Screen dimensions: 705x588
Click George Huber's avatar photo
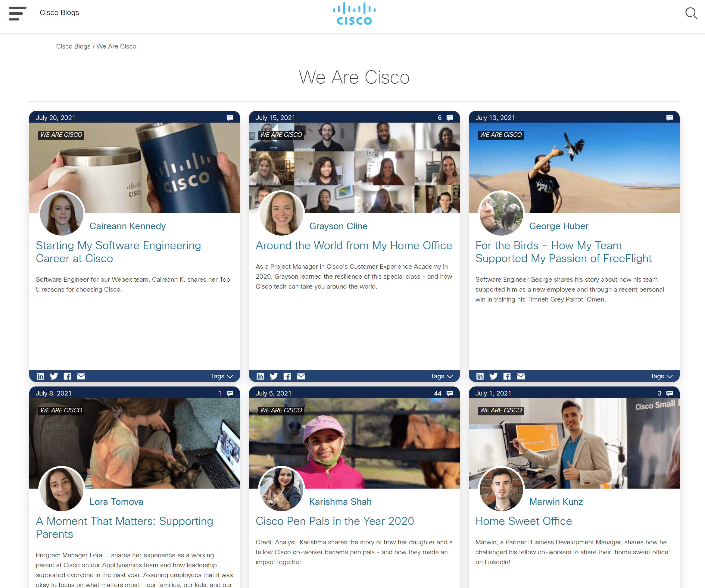[501, 214]
